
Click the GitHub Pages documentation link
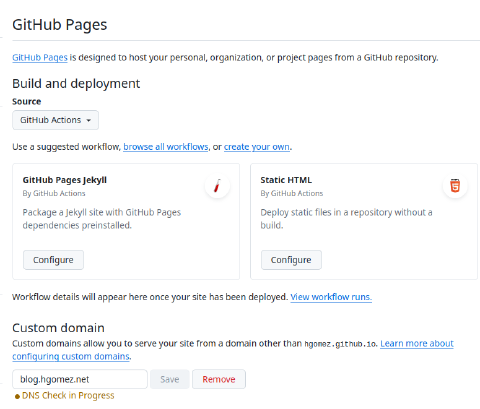coord(40,58)
